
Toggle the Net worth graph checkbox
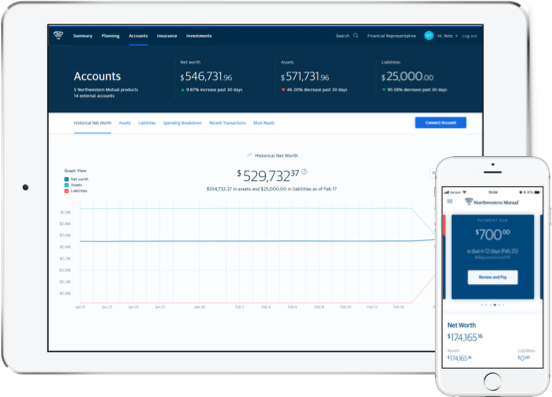point(66,179)
